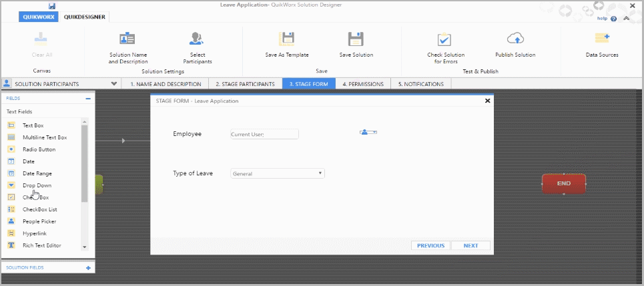Open the Data Sources tool

(x=602, y=45)
